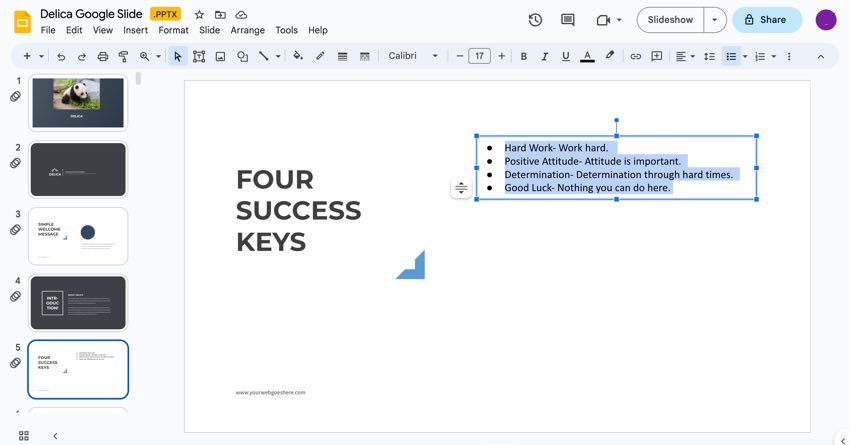Start the Slideshow
Image resolution: width=850 pixels, height=445 pixels.
(x=671, y=20)
